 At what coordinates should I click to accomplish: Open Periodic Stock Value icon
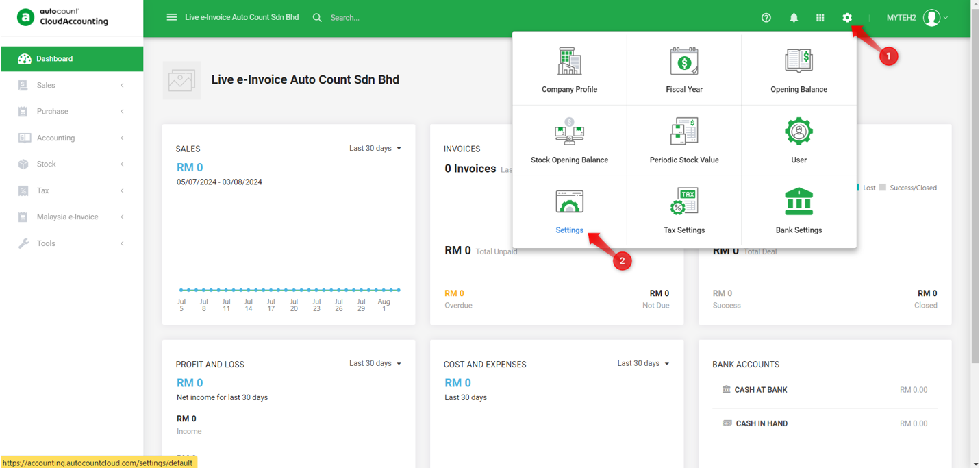pyautogui.click(x=684, y=132)
